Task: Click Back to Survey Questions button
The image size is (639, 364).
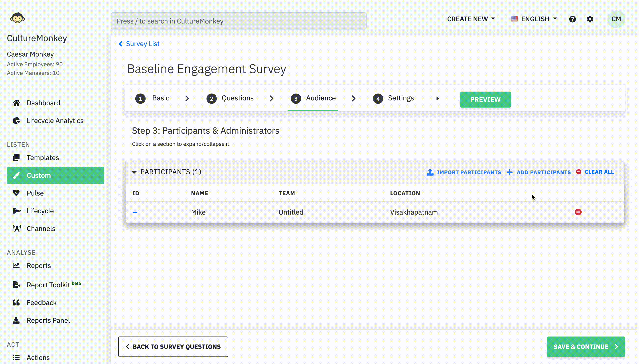Action: pyautogui.click(x=173, y=347)
